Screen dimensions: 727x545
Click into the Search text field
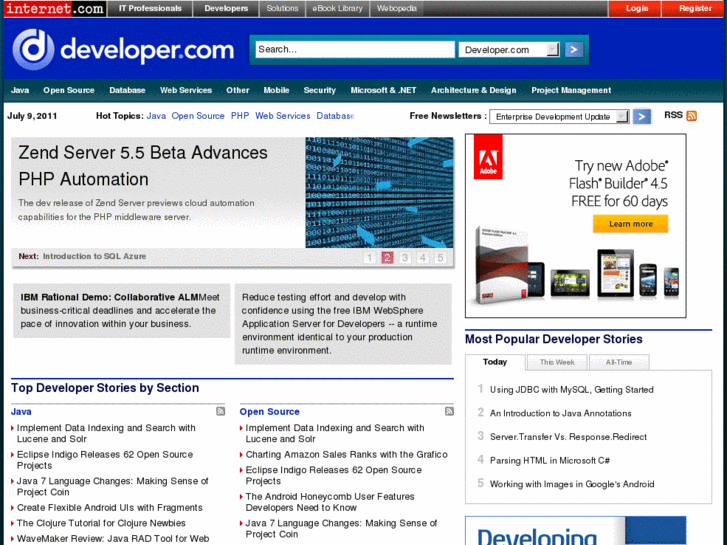click(x=354, y=49)
